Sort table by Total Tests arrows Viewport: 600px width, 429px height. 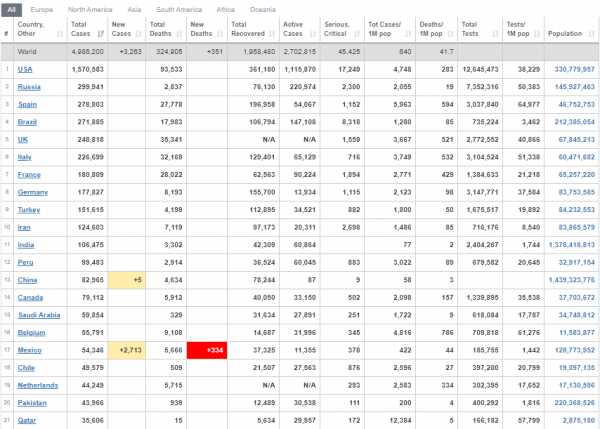pos(496,34)
